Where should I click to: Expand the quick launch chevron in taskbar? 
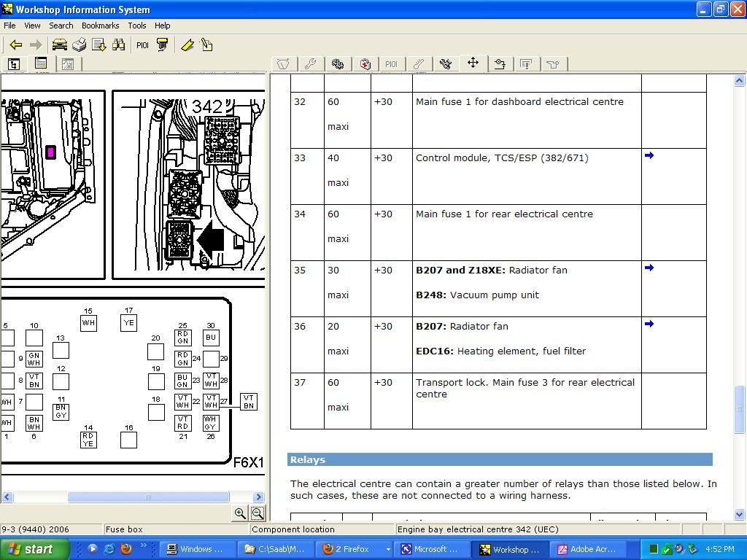click(x=143, y=545)
